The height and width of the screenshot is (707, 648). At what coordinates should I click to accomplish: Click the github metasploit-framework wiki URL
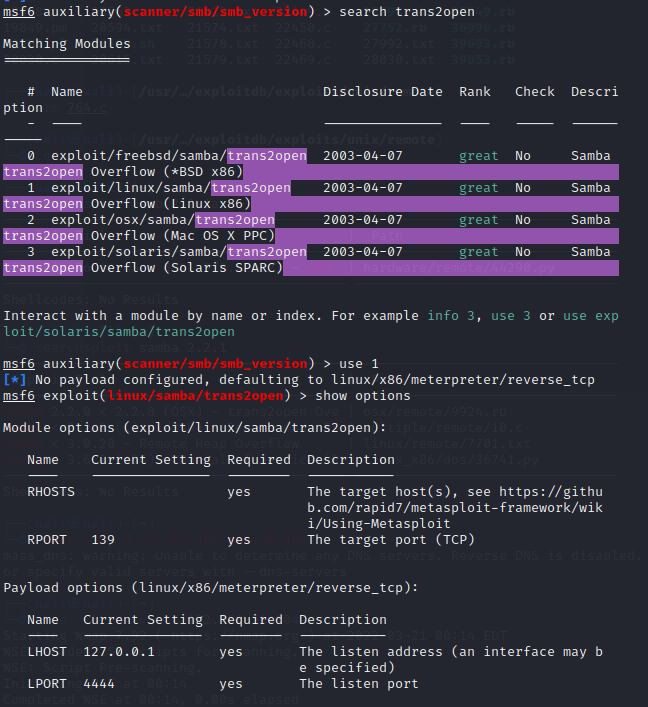(455, 508)
